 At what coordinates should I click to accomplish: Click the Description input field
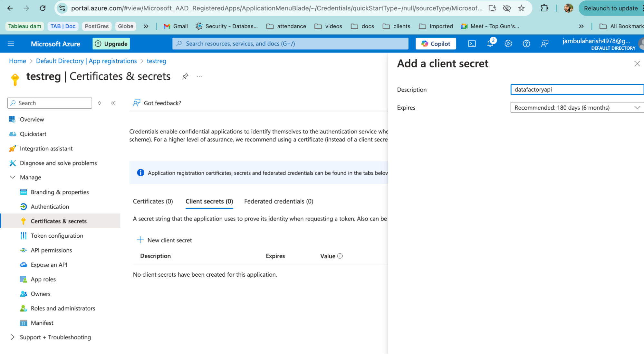tap(577, 90)
